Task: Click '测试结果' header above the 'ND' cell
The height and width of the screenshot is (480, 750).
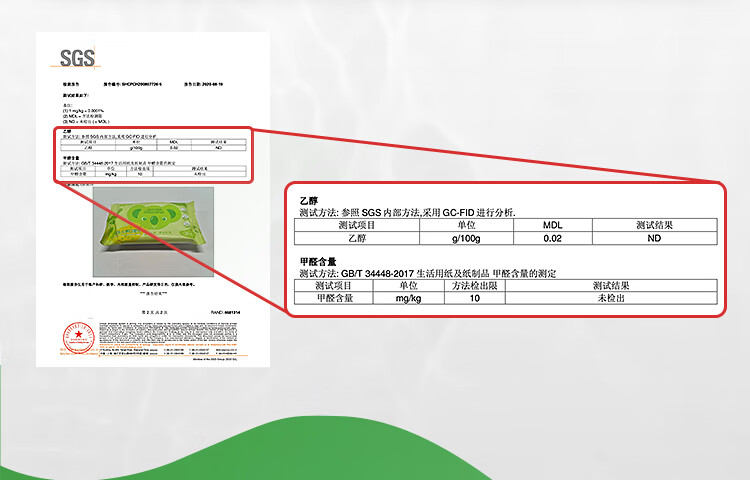Action: coord(654,225)
